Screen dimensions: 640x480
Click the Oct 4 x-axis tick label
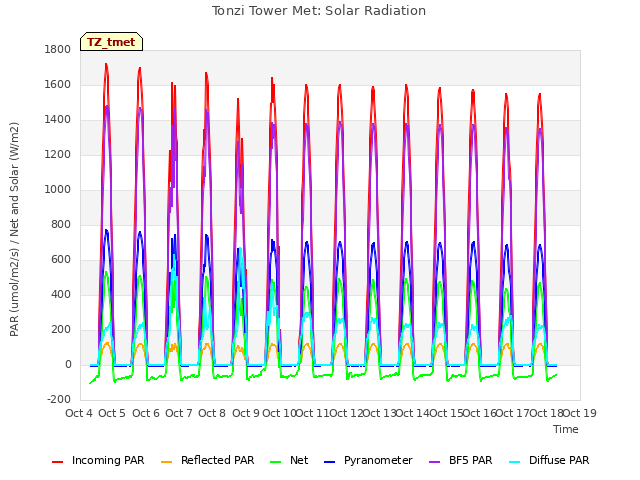pyautogui.click(x=79, y=413)
